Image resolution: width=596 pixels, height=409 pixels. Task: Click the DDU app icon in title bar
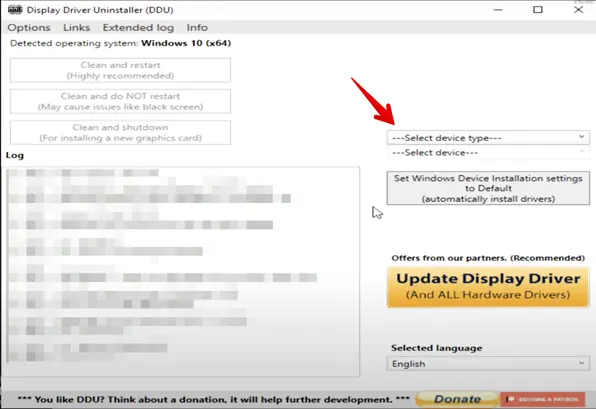pos(15,10)
